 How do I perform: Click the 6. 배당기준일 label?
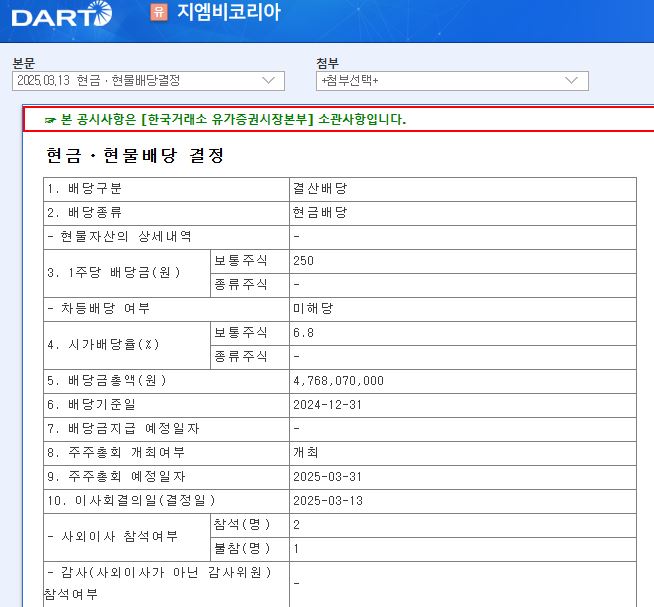[x=91, y=405]
